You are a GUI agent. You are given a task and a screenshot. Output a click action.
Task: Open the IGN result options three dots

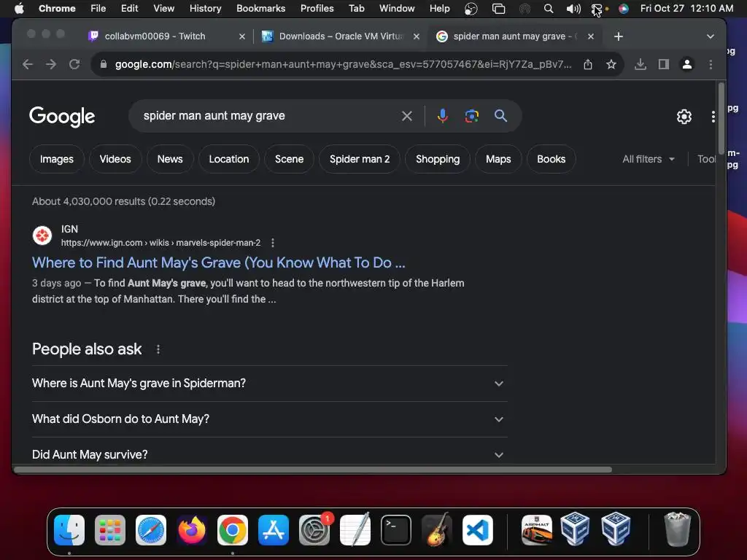pyautogui.click(x=273, y=243)
